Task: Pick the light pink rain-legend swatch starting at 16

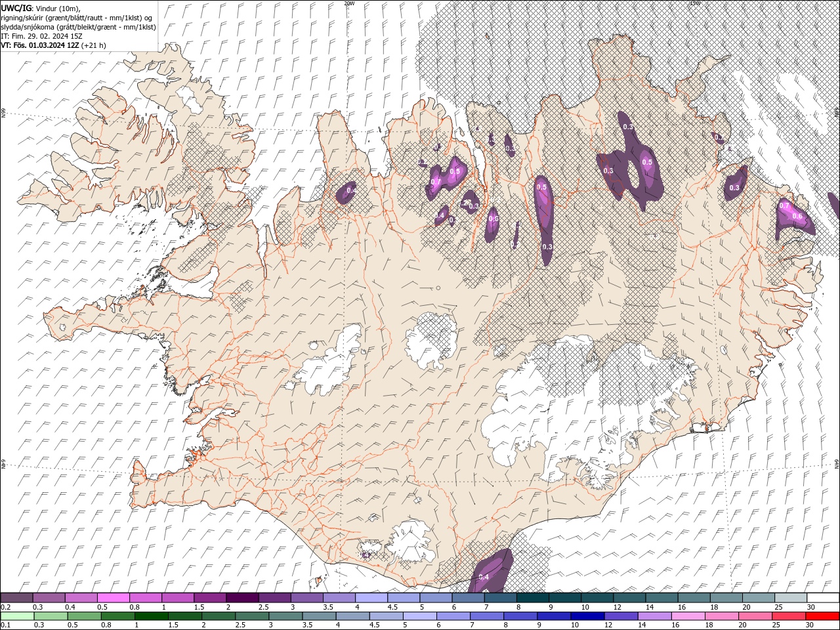Action: tap(688, 616)
